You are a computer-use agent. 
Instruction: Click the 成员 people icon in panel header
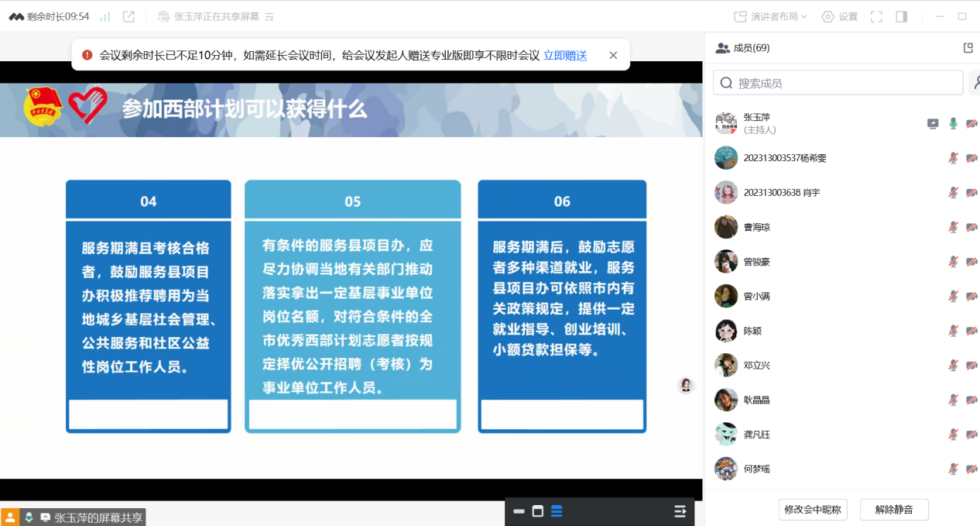point(723,48)
